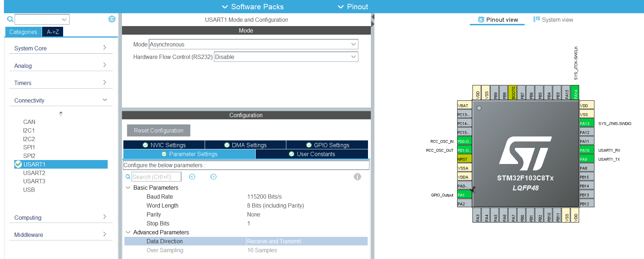
Task: Select the PA1 GPIO_Output pin
Action: (464, 195)
